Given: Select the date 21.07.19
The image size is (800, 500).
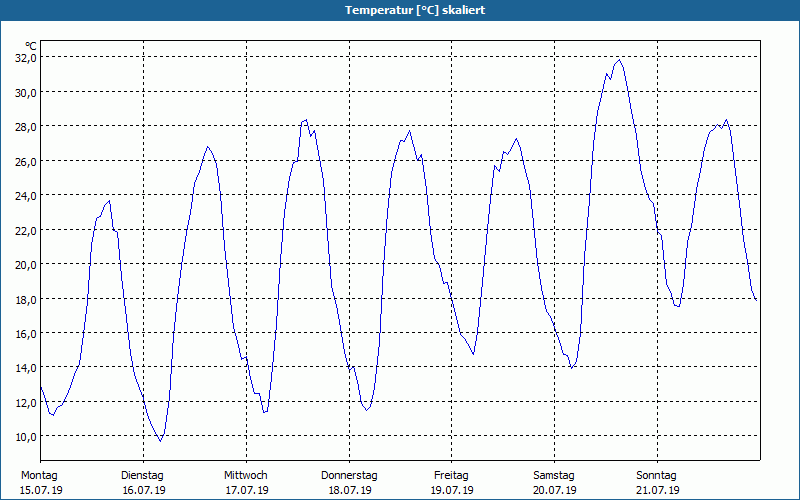Looking at the screenshot, I should click(x=658, y=490).
